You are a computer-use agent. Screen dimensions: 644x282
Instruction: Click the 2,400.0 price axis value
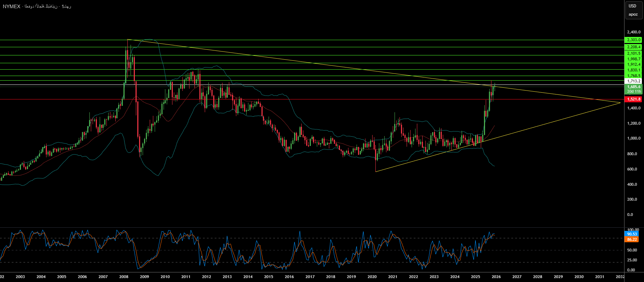pyautogui.click(x=634, y=32)
